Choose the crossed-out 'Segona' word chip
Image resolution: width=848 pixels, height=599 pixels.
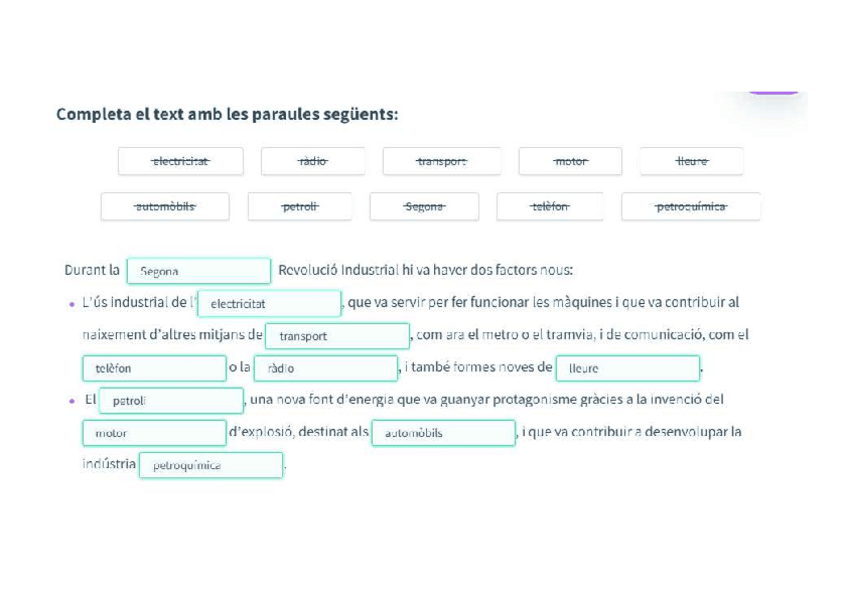424,207
